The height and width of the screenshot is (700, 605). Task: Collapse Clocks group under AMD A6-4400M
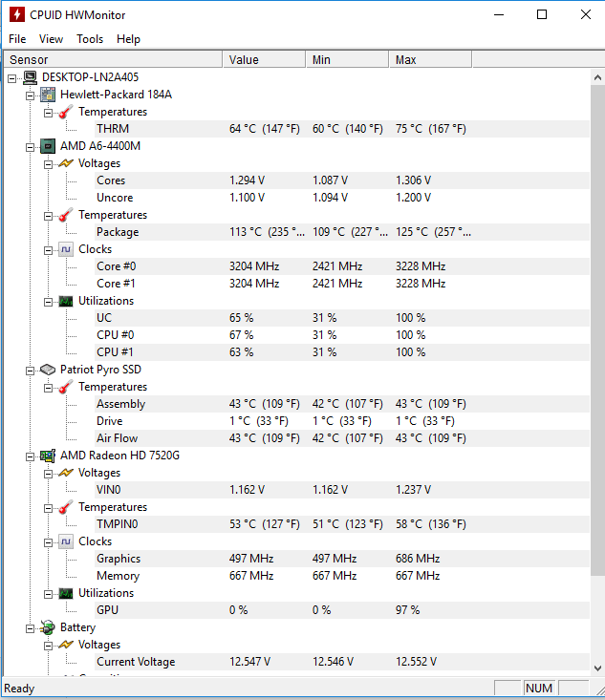[x=48, y=250]
